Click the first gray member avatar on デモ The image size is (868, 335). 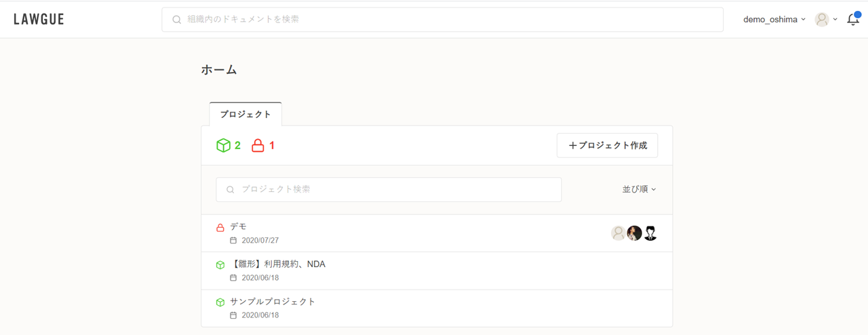(618, 233)
